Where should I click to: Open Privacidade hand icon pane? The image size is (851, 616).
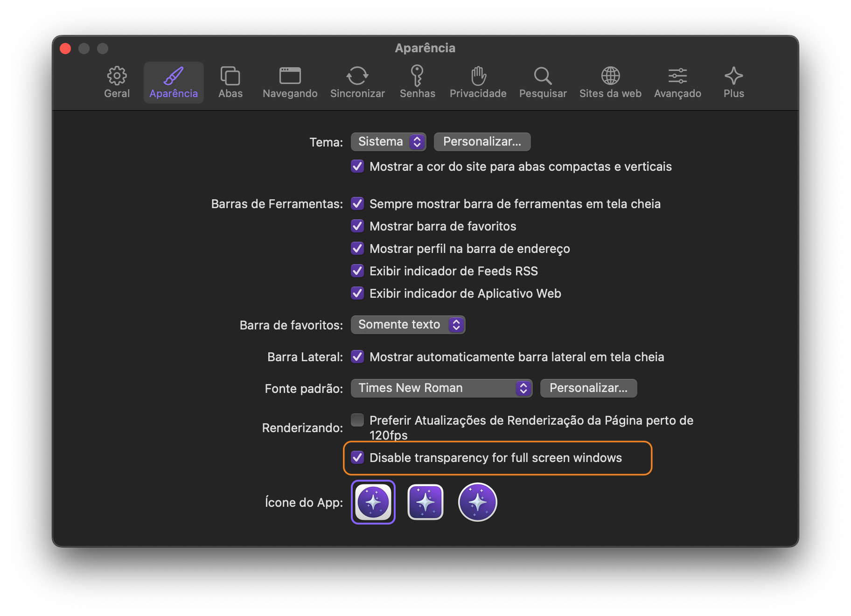[x=478, y=83]
